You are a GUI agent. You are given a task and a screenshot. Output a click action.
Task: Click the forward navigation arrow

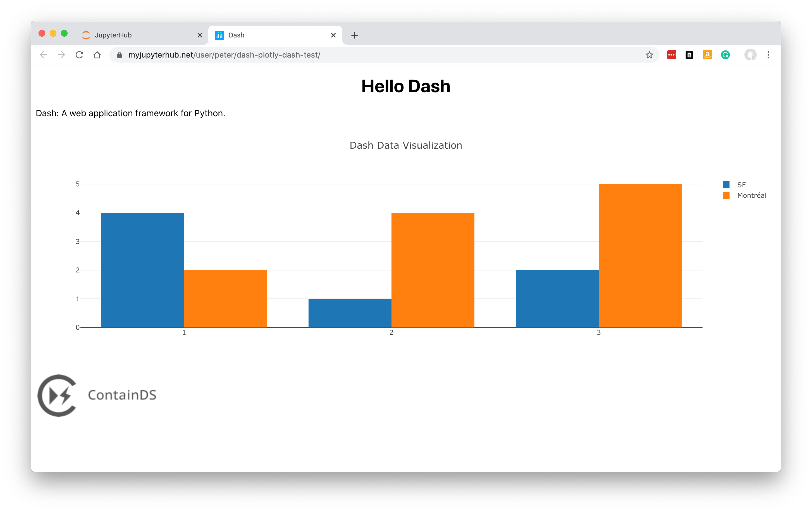coord(61,55)
